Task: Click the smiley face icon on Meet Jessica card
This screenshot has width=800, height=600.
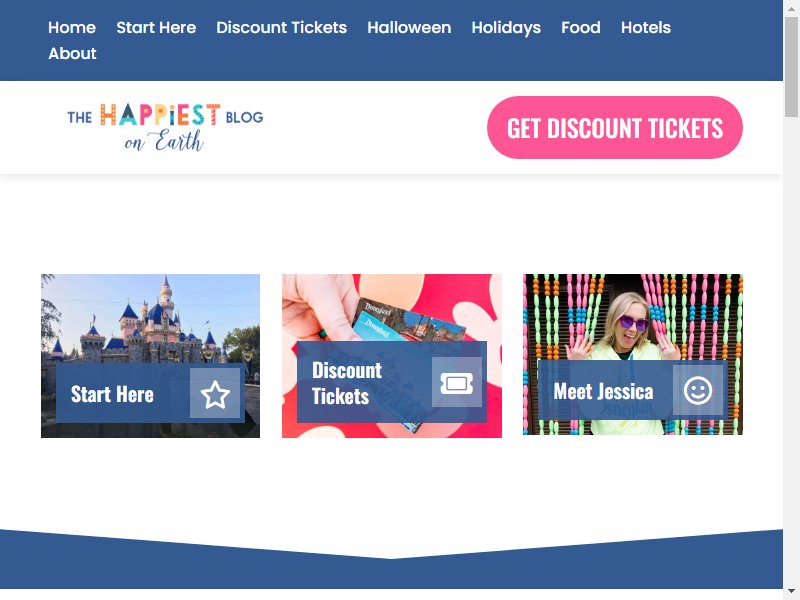Action: (x=697, y=390)
